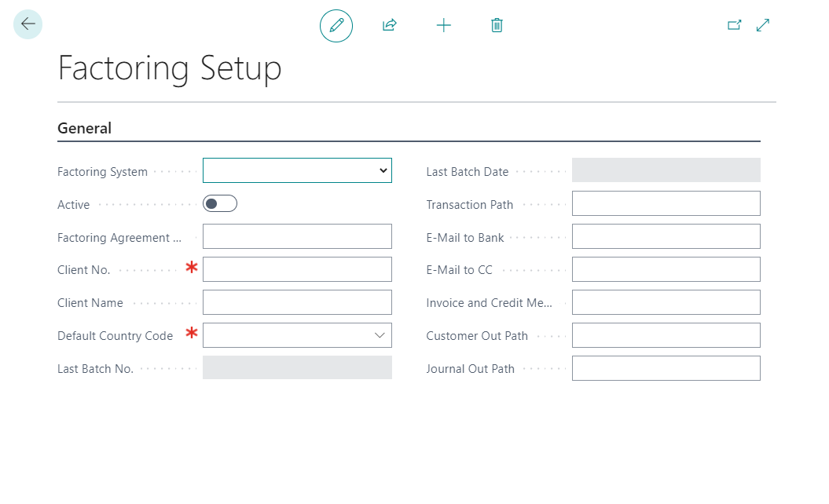Open page in new window icon
Screen dimensions: 829x504
click(x=735, y=25)
